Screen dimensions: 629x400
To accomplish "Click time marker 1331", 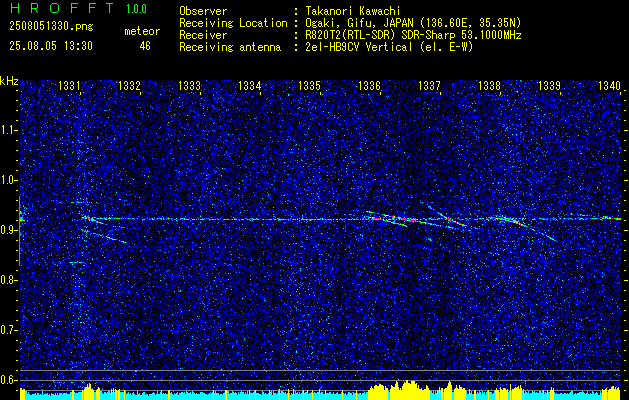I will [x=69, y=85].
